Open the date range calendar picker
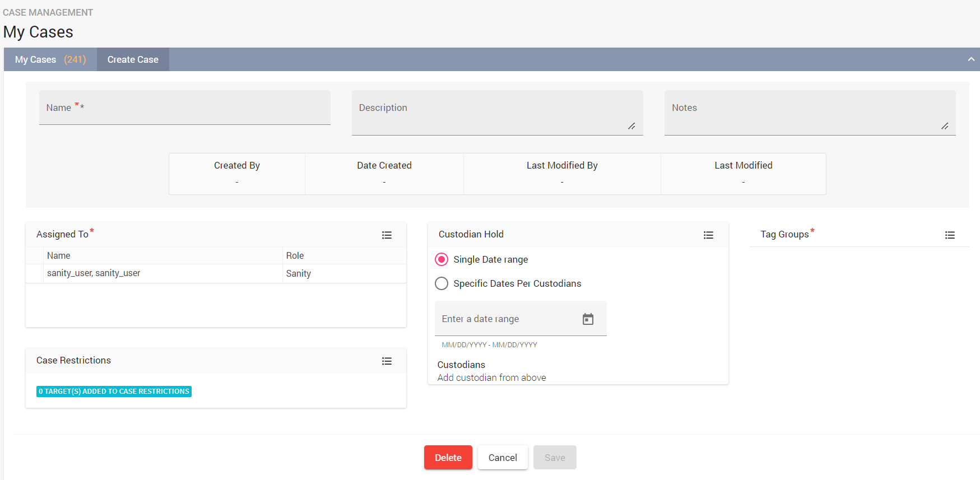The width and height of the screenshot is (980, 480). (x=588, y=319)
